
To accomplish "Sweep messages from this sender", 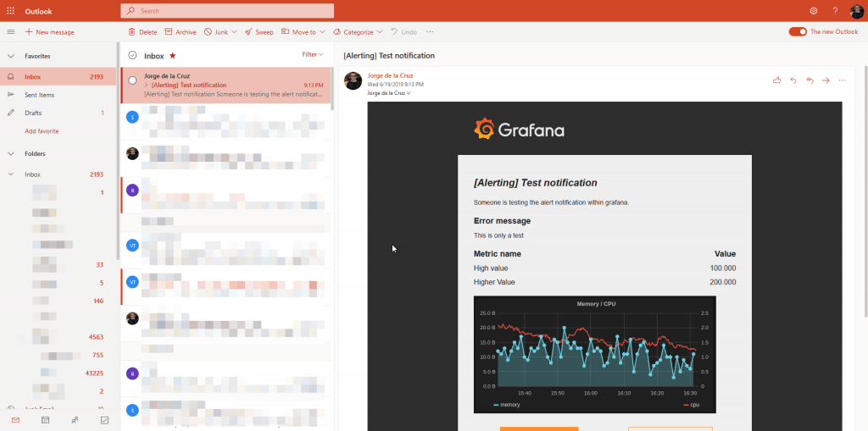I will coord(259,32).
